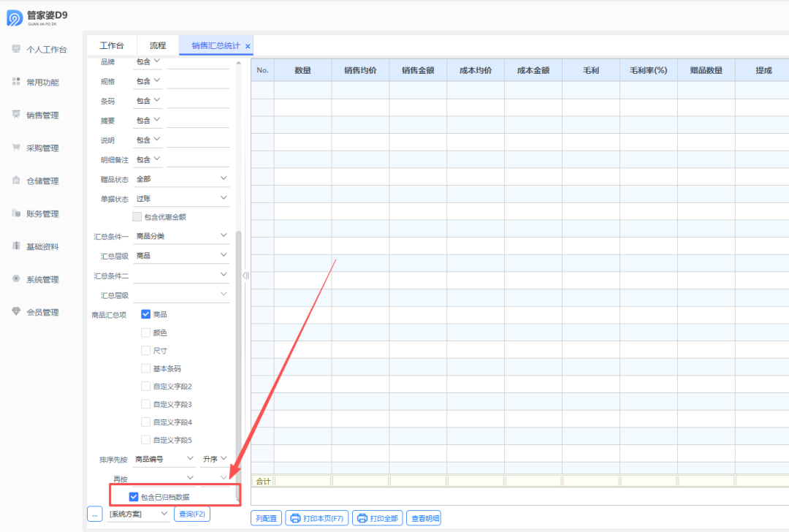
Task: Open 规格 condition dropdown
Action: (x=148, y=81)
